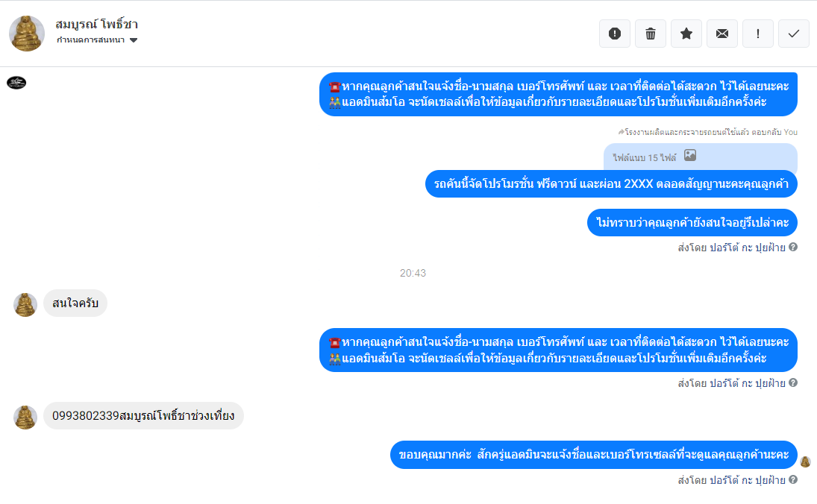Mark conversation done with the checkmark button
Image resolution: width=817 pixels, height=504 pixels.
click(794, 34)
